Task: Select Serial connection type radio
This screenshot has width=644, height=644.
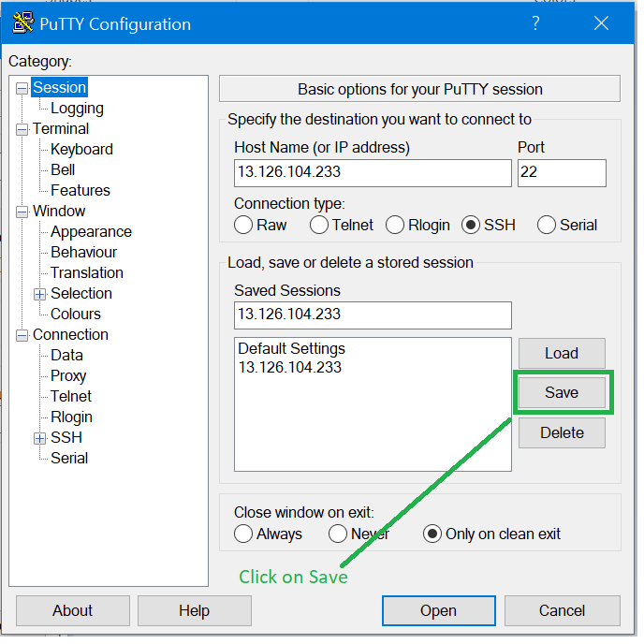Action: pos(548,225)
